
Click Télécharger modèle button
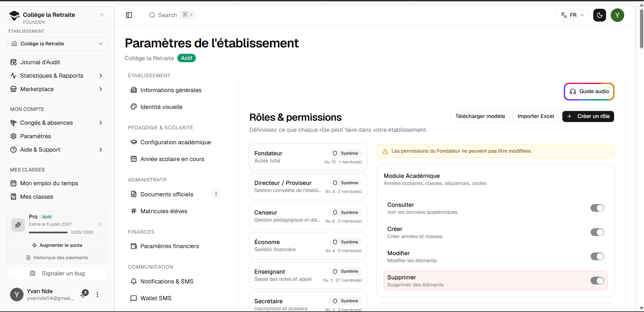(480, 116)
